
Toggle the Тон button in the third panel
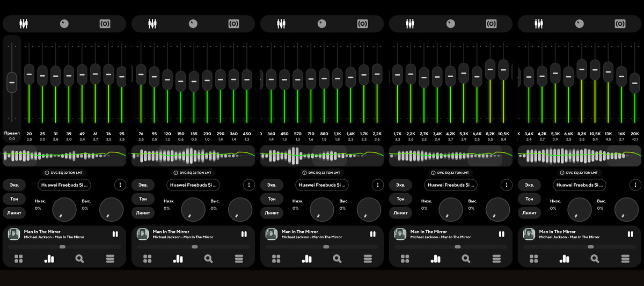tap(272, 199)
